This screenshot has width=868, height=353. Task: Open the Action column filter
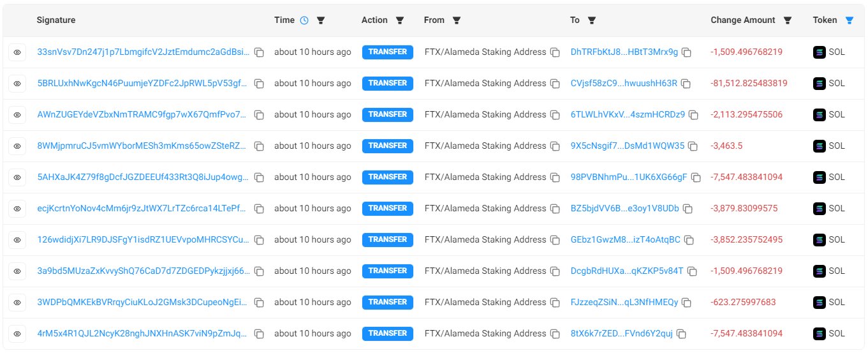tap(400, 20)
